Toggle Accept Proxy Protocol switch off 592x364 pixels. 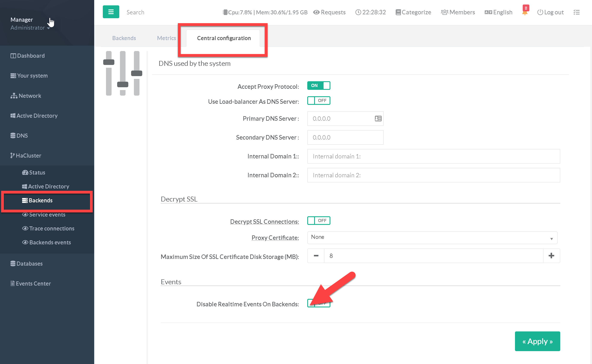click(318, 86)
